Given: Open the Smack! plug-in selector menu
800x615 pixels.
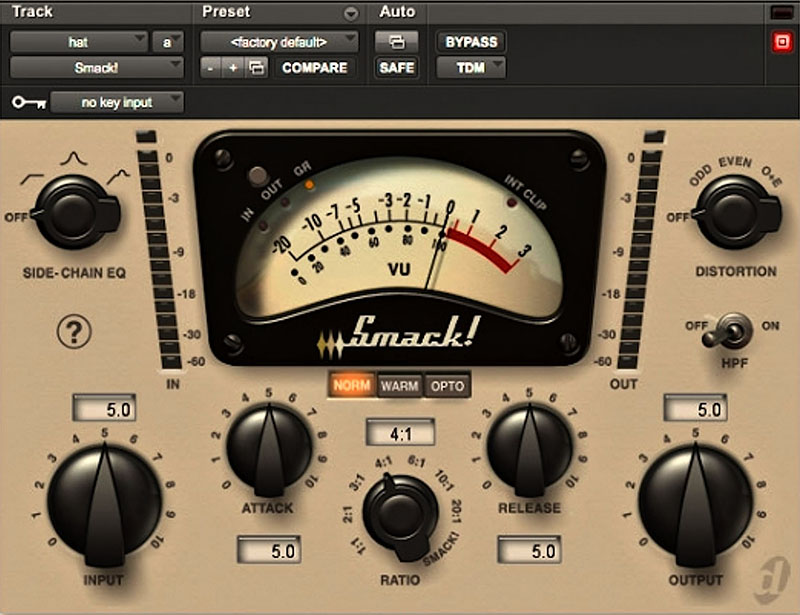Looking at the screenshot, I should [x=97, y=68].
